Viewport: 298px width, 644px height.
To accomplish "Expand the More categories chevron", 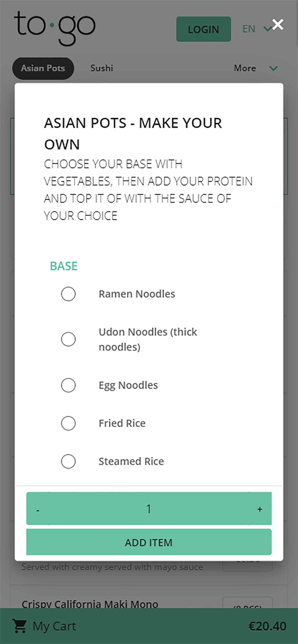I will (274, 68).
